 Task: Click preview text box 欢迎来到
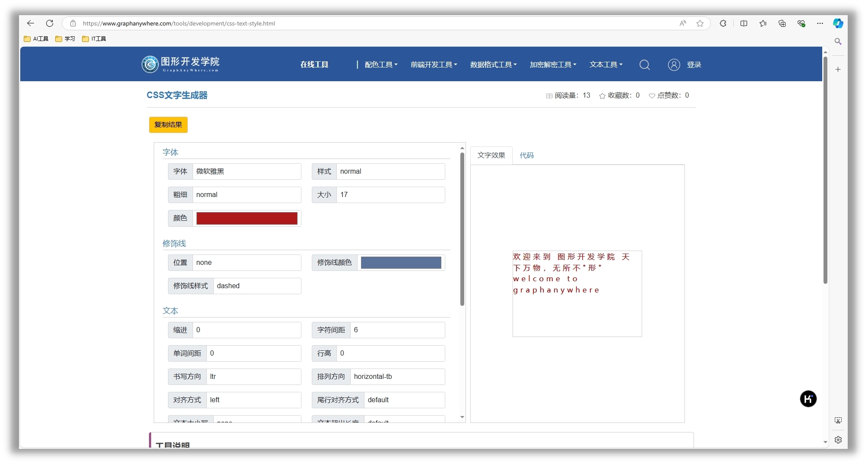pyautogui.click(x=577, y=294)
